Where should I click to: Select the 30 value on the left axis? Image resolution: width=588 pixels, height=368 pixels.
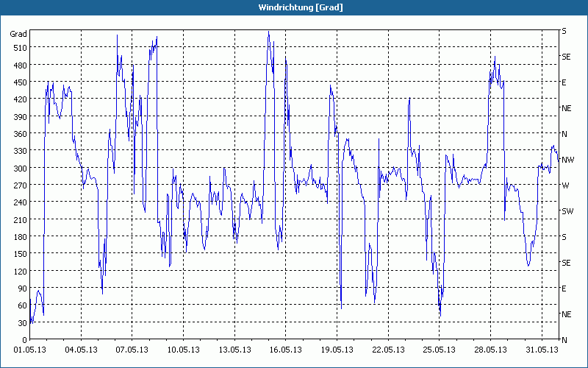23,323
